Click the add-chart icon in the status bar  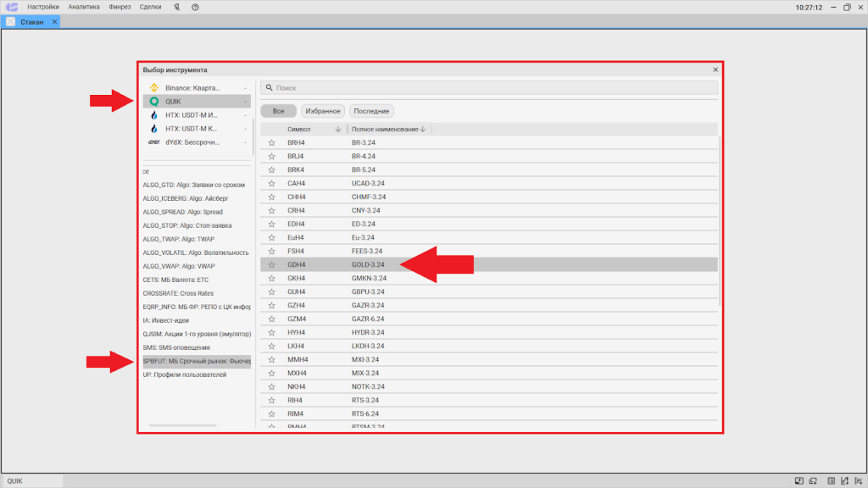(x=844, y=481)
